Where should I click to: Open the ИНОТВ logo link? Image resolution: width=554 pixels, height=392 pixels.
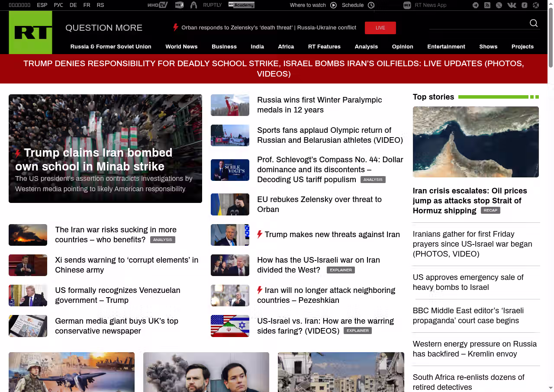[x=158, y=5]
